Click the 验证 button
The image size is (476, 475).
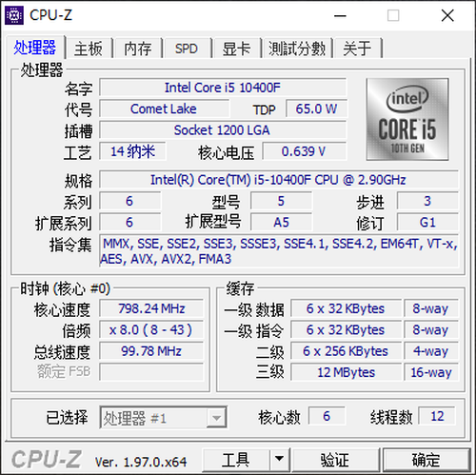click(335, 459)
